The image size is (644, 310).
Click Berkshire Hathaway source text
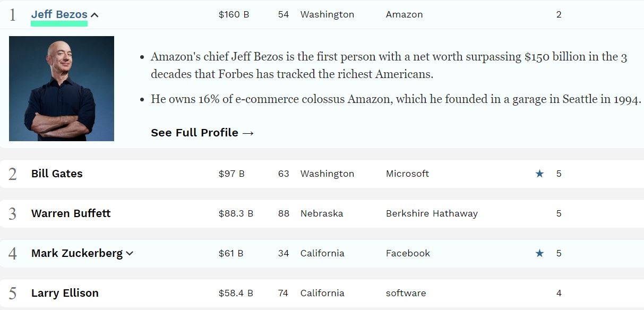[432, 213]
